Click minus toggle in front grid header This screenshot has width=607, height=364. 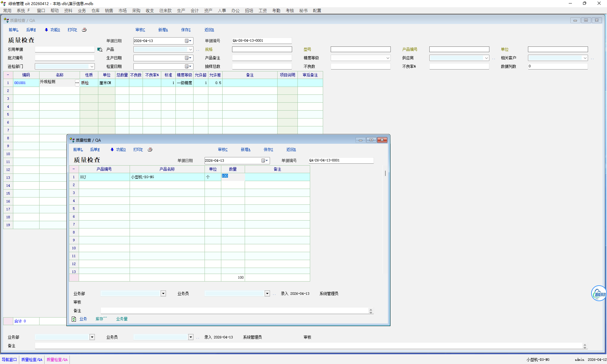coord(74,169)
